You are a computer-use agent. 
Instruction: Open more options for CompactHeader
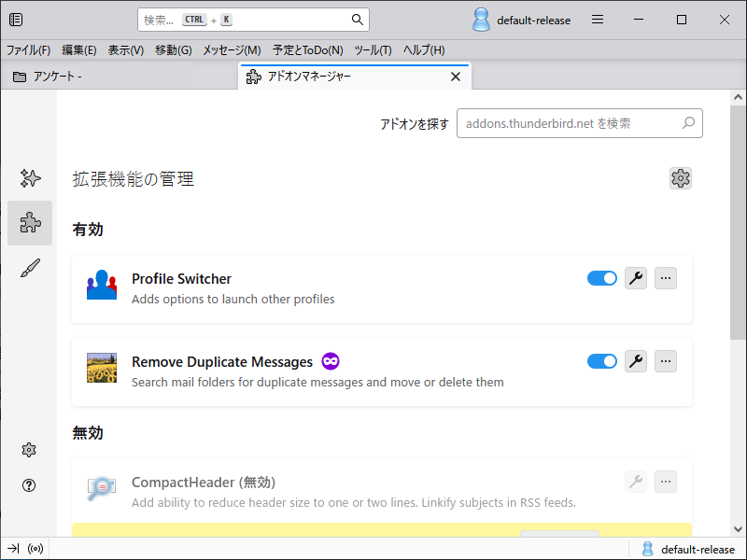pyautogui.click(x=666, y=482)
